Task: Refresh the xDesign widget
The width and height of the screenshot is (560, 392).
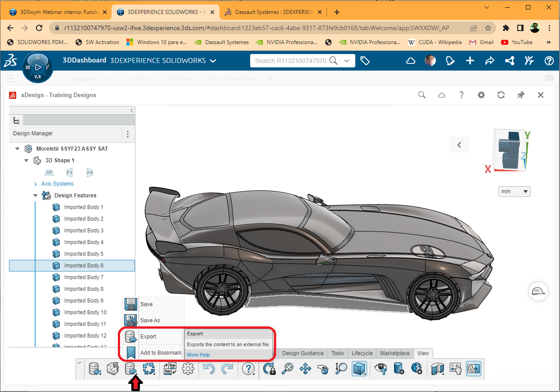Action: click(x=501, y=95)
